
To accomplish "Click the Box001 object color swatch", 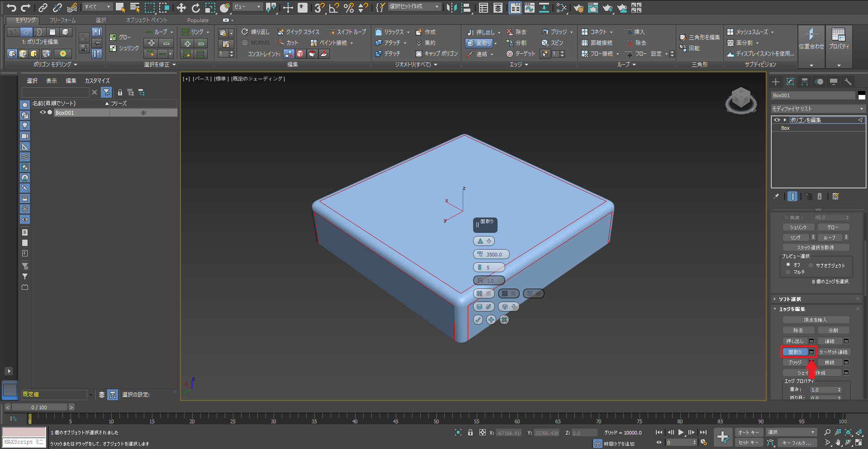I will [862, 95].
